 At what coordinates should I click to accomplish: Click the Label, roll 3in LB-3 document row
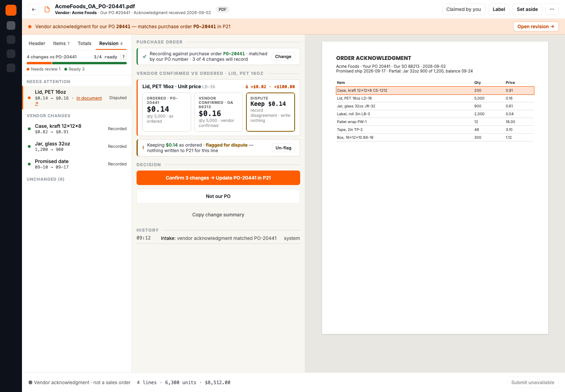[x=435, y=114]
